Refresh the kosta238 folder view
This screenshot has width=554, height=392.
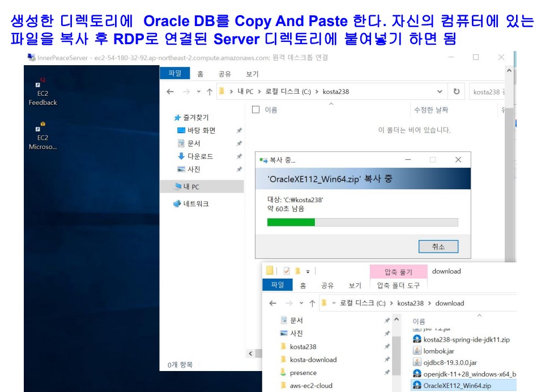(x=457, y=92)
